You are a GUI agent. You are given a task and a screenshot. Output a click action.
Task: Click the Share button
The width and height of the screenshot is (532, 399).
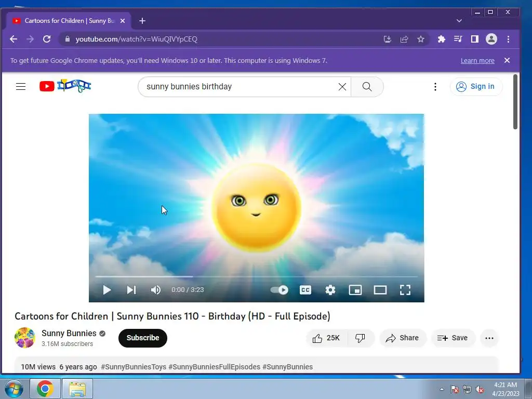coord(403,338)
